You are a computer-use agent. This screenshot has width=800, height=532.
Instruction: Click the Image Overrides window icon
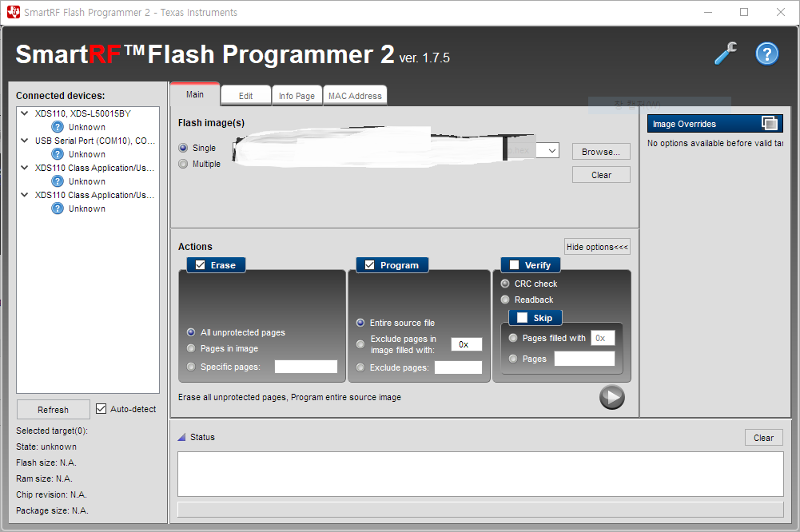770,124
